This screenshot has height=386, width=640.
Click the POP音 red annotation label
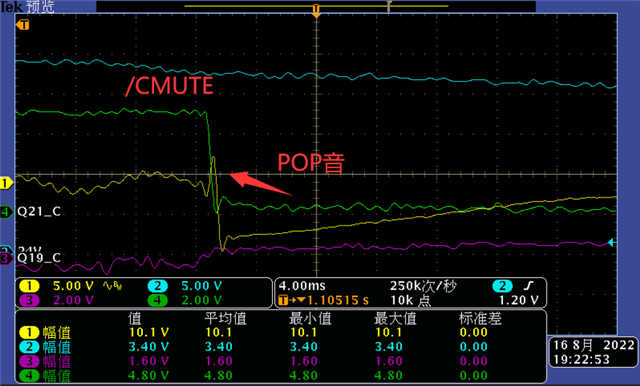click(x=311, y=162)
